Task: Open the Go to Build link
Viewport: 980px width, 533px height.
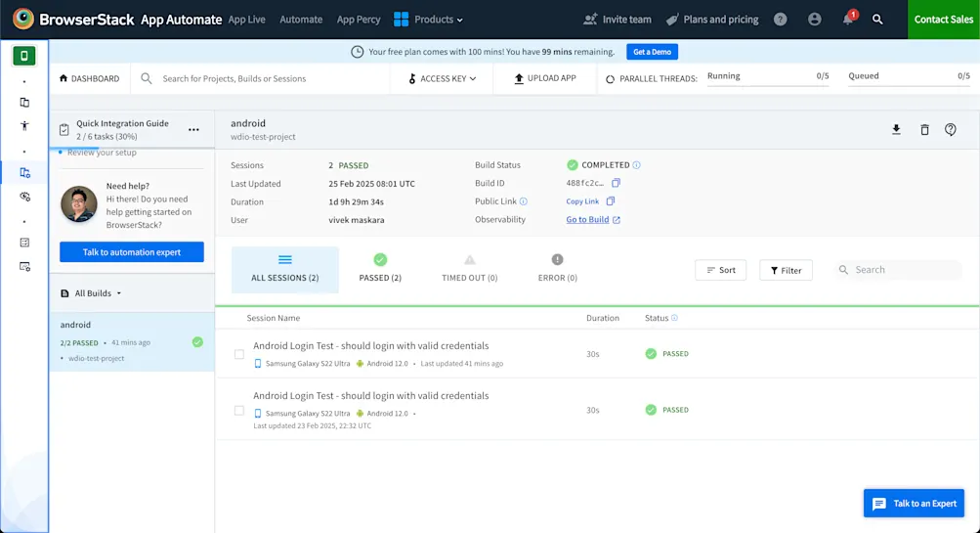Action: click(x=593, y=220)
